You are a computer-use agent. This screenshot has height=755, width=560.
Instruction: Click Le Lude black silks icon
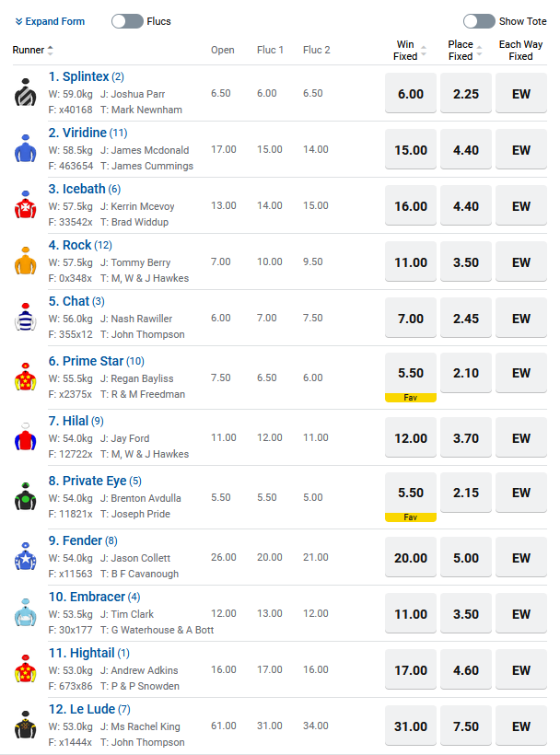click(x=25, y=726)
